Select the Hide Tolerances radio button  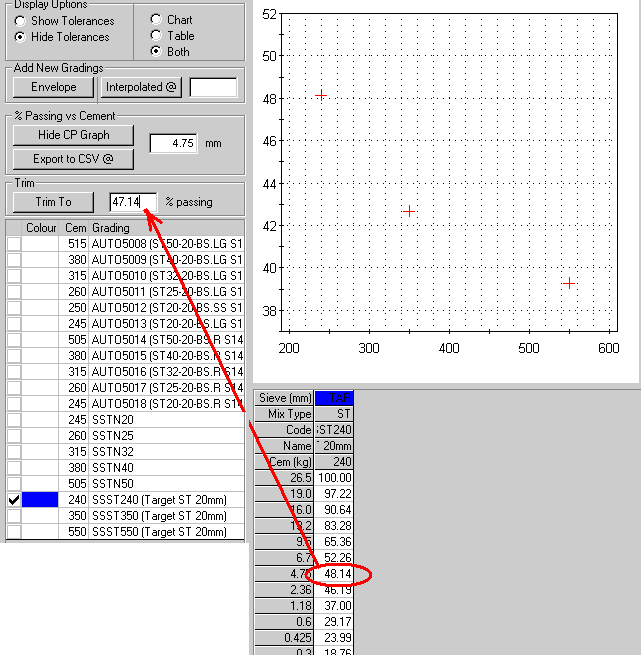click(20, 37)
